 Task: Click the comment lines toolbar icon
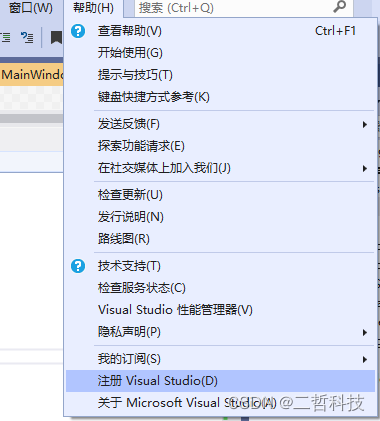click(5, 37)
